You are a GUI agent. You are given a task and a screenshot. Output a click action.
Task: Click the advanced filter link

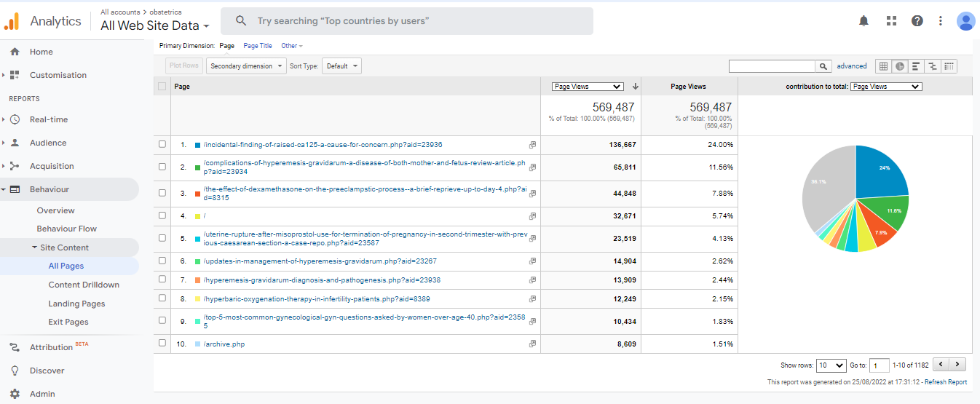851,66
